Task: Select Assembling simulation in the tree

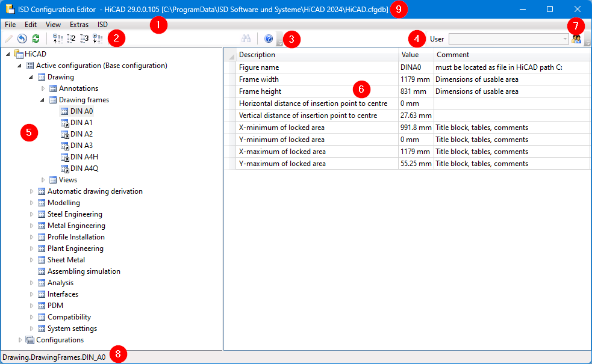Action: click(x=84, y=271)
